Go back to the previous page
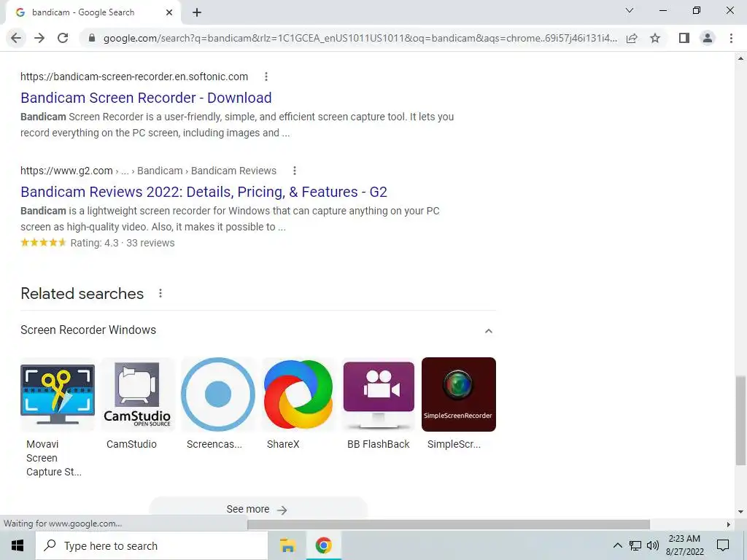Screen dimensions: 747x560 click(x=16, y=38)
